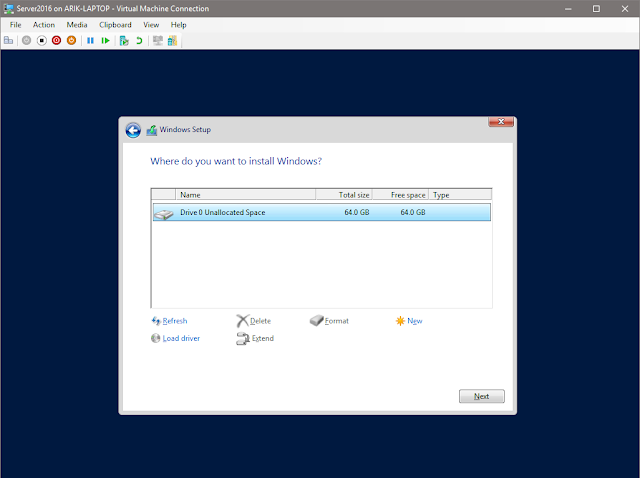Screen dimensions: 640x478
Task: Click the Type column header
Action: coord(460,195)
